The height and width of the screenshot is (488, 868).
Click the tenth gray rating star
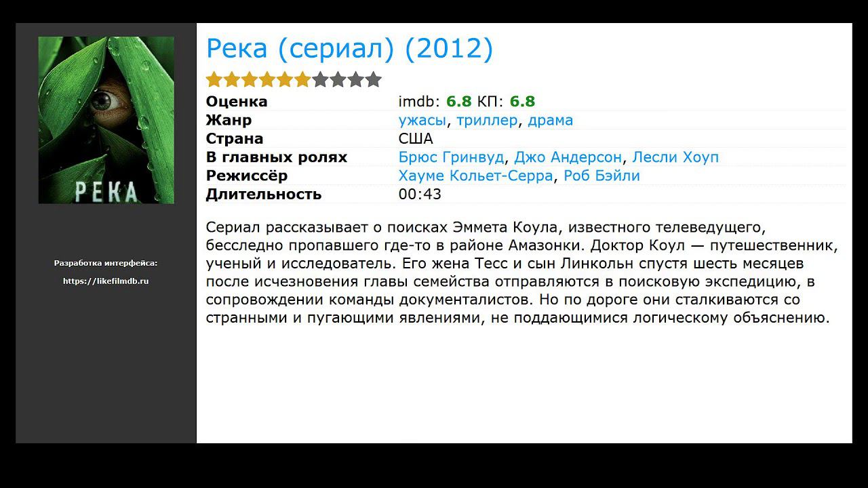tap(374, 80)
